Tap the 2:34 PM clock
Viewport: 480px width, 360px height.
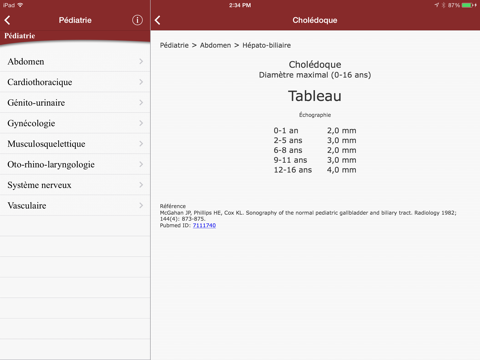(240, 5)
